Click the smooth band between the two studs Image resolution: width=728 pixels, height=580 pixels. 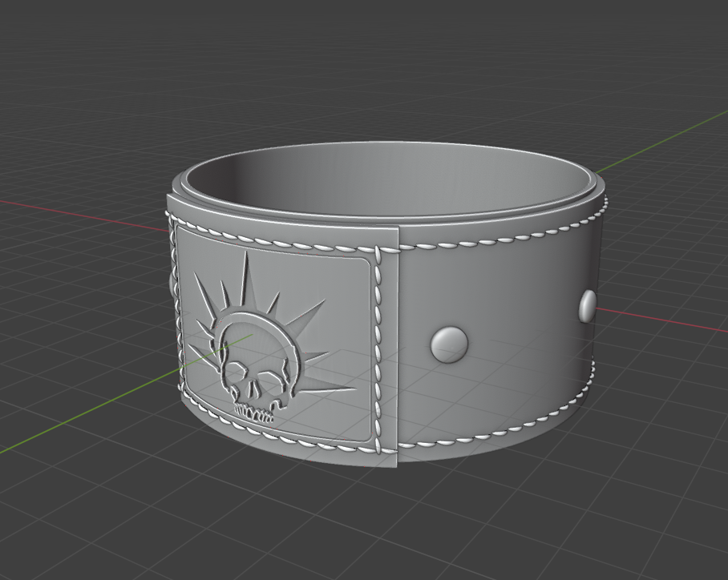click(x=521, y=328)
